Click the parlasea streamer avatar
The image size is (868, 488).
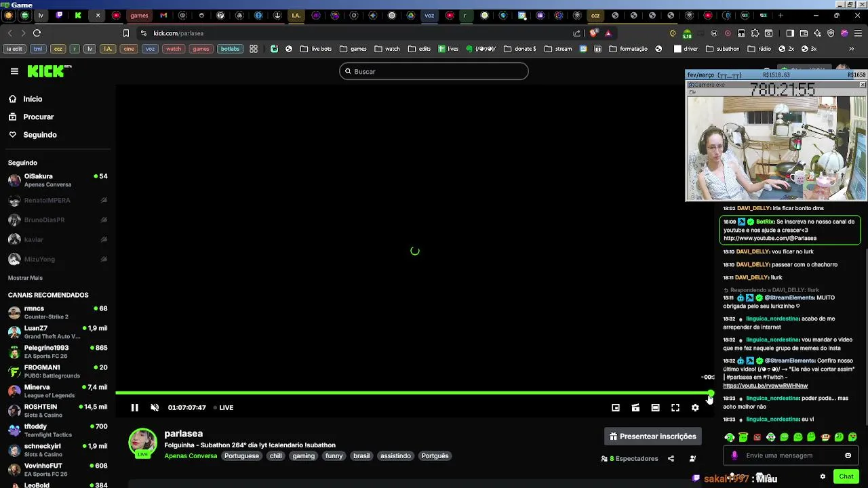click(142, 443)
